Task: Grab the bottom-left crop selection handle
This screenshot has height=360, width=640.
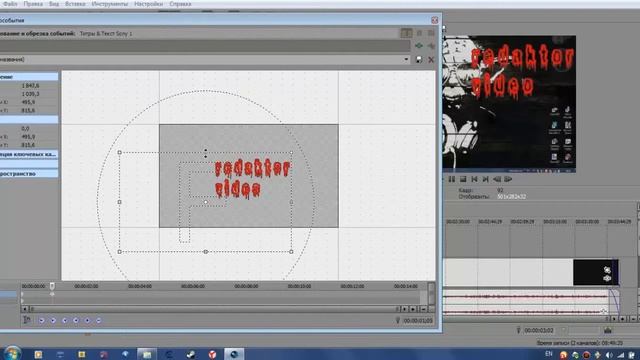Action: (120, 252)
